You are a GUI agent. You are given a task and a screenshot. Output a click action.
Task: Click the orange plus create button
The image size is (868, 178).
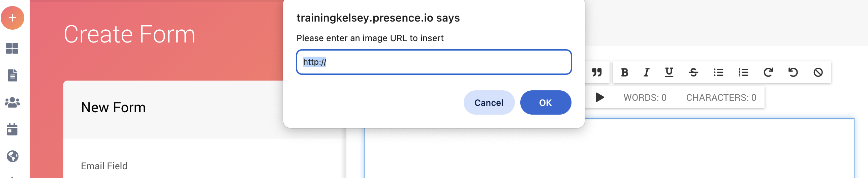12,18
